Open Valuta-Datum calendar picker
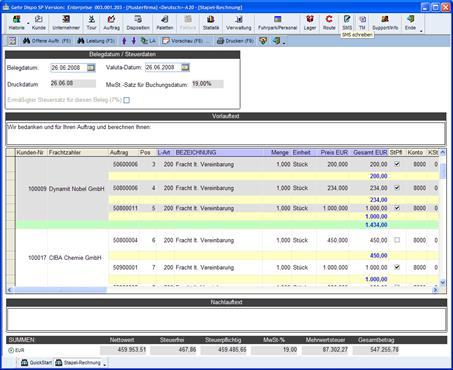This screenshot has width=453, height=370. pos(185,68)
